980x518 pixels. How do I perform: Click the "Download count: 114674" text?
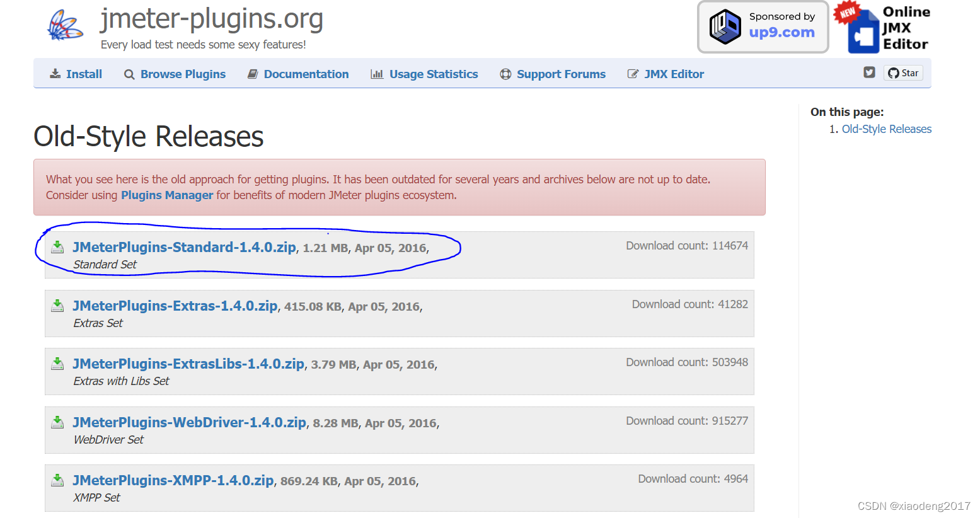point(687,246)
